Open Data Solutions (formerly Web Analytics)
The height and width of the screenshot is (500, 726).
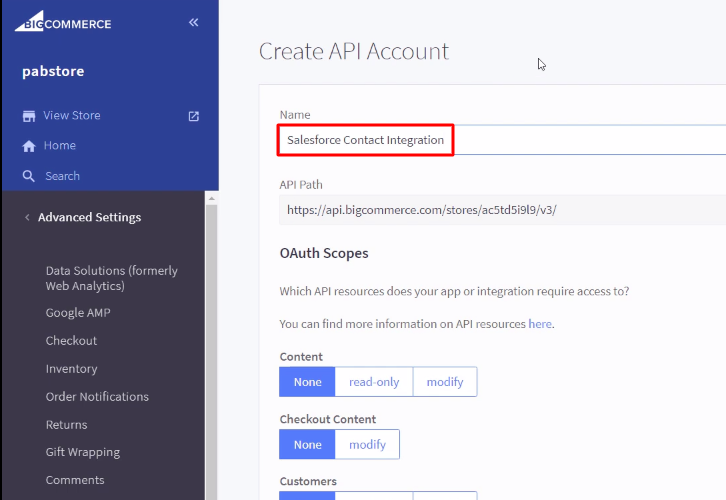point(112,278)
